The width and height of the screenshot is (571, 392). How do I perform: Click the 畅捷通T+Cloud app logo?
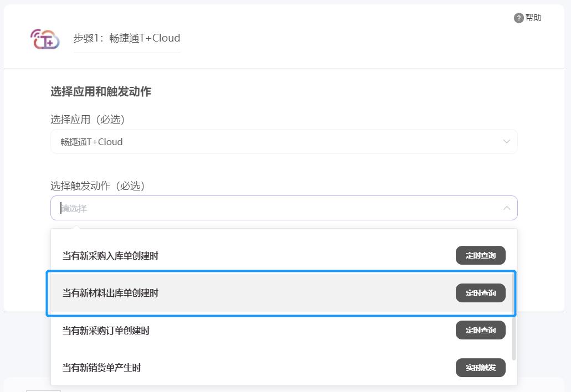(44, 39)
